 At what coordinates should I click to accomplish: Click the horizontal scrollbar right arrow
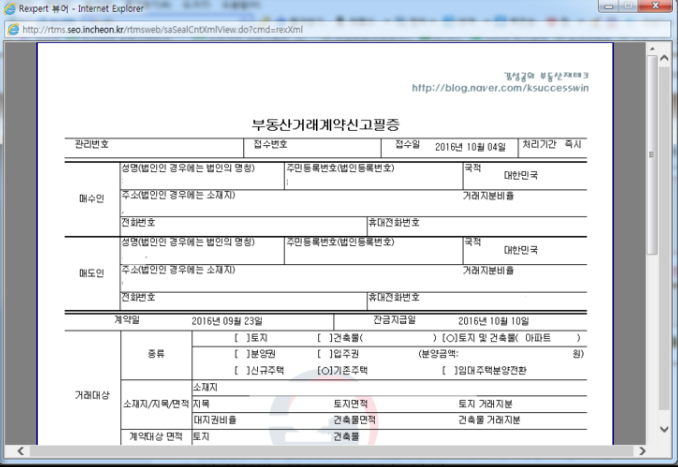click(642, 451)
